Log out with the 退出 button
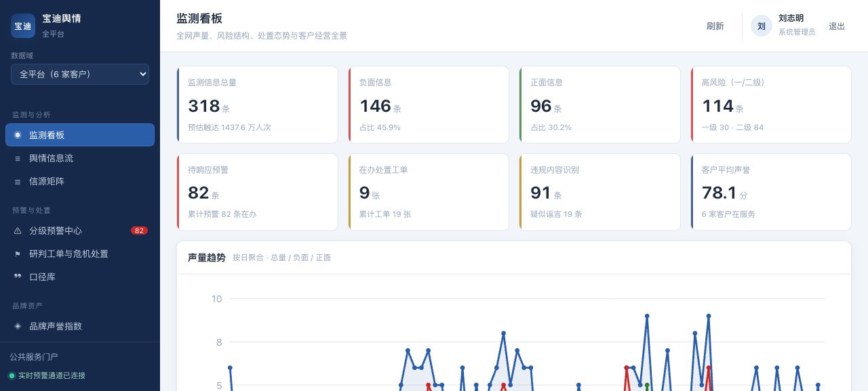 pyautogui.click(x=837, y=26)
